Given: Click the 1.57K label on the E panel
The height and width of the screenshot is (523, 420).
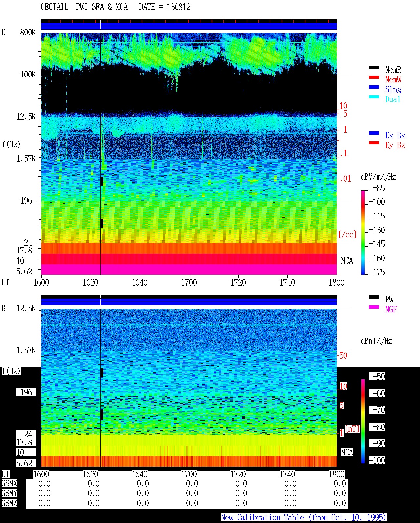Looking at the screenshot, I should pos(26,159).
